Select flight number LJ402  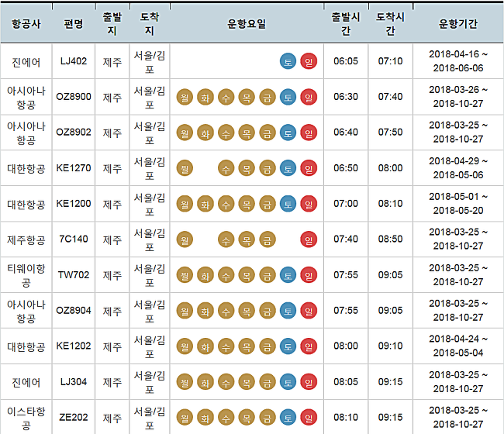click(x=74, y=61)
